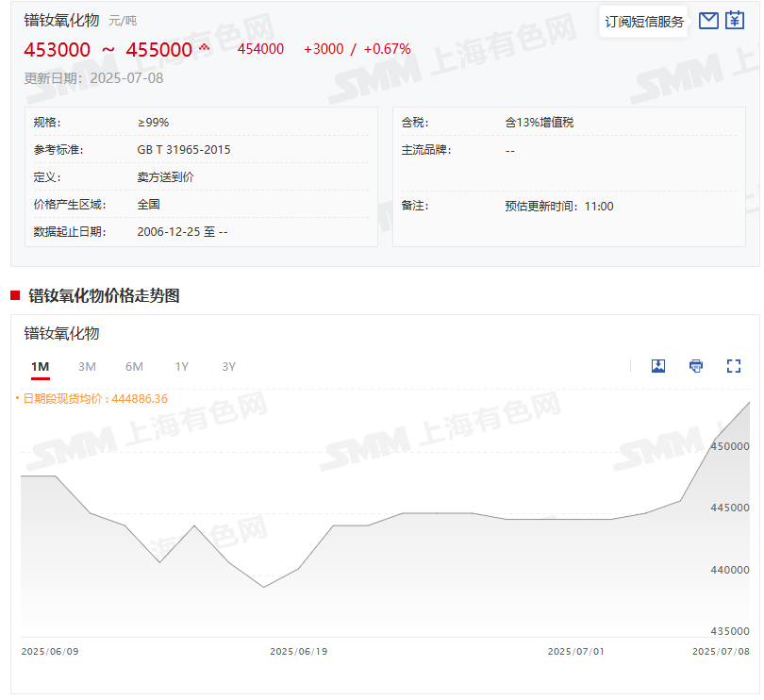Click the 参考标准 GB T 31965-2015 value
The height and width of the screenshot is (700, 764).
(x=185, y=149)
